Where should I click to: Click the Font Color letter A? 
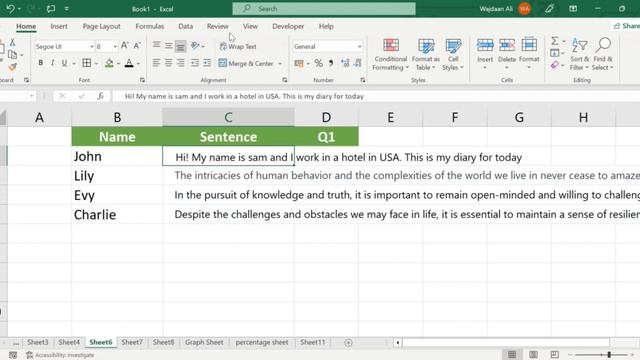(129, 63)
